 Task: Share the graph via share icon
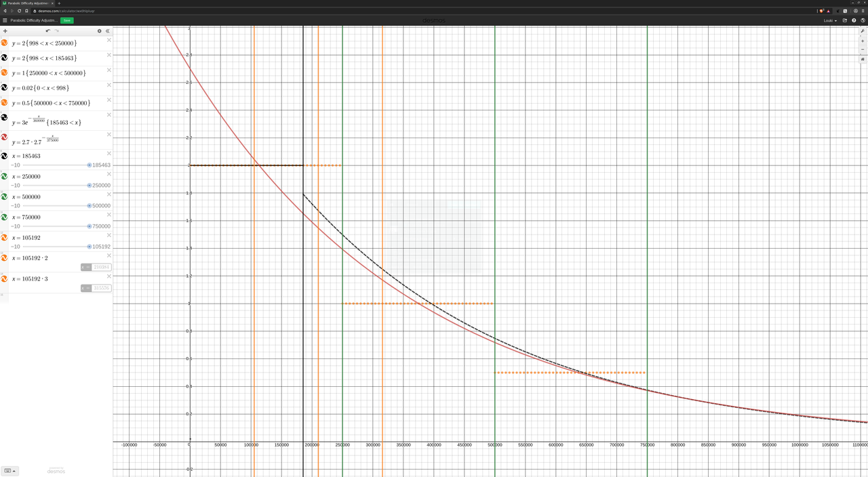tap(845, 20)
